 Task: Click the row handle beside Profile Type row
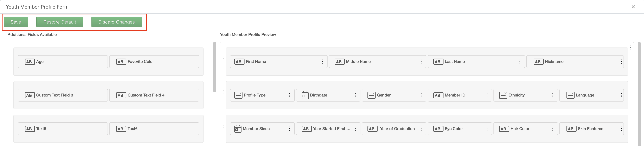click(223, 92)
